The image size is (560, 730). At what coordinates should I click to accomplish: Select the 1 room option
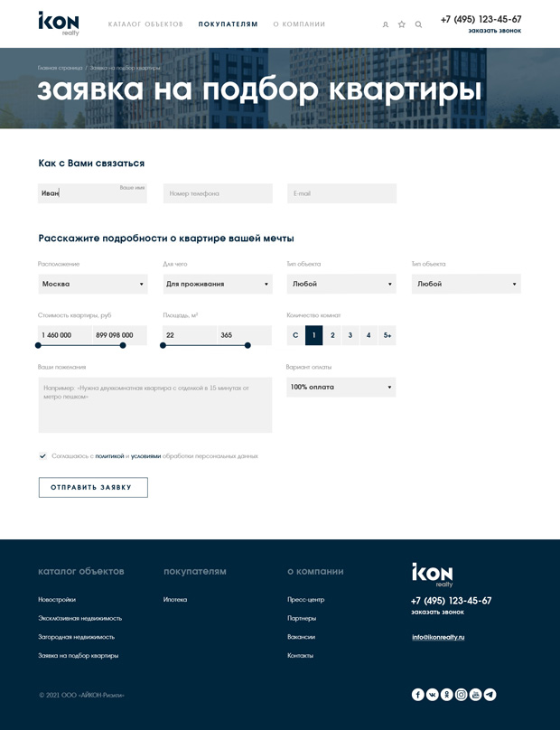point(313,335)
